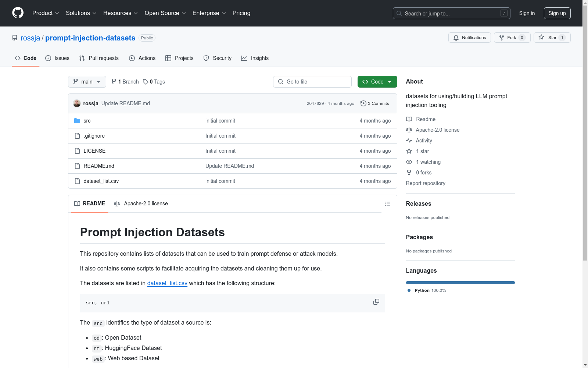Click the .gitignore file icon
This screenshot has width=588, height=368.
click(77, 136)
